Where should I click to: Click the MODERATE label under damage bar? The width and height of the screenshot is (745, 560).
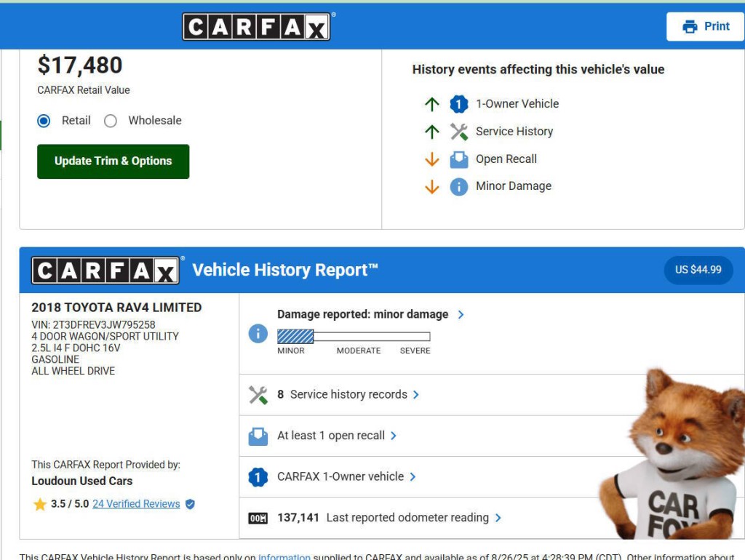click(x=359, y=351)
